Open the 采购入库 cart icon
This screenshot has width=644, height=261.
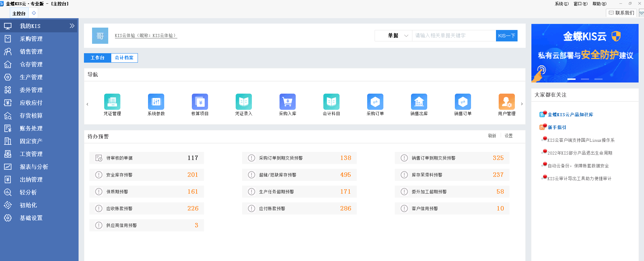(x=288, y=102)
